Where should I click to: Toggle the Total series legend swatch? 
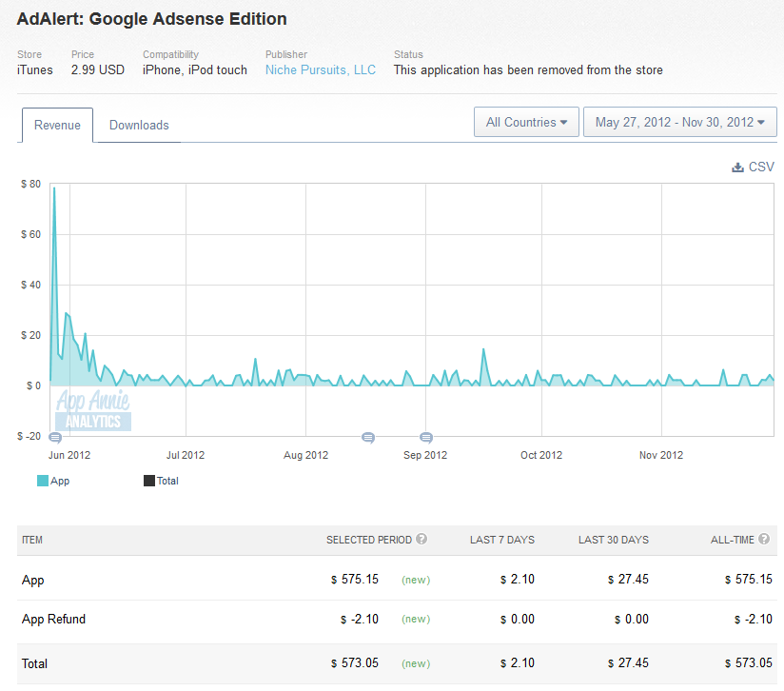pyautogui.click(x=149, y=481)
